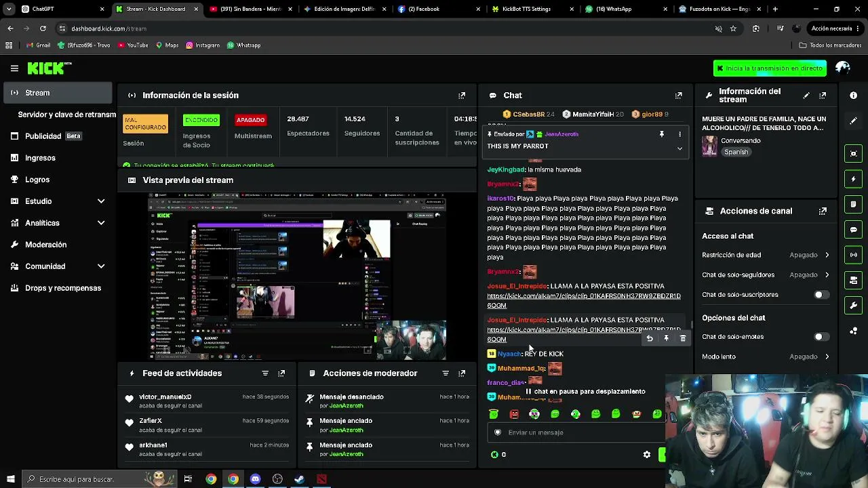Expand the Moderación sidebar section
868x488 pixels.
(58, 245)
